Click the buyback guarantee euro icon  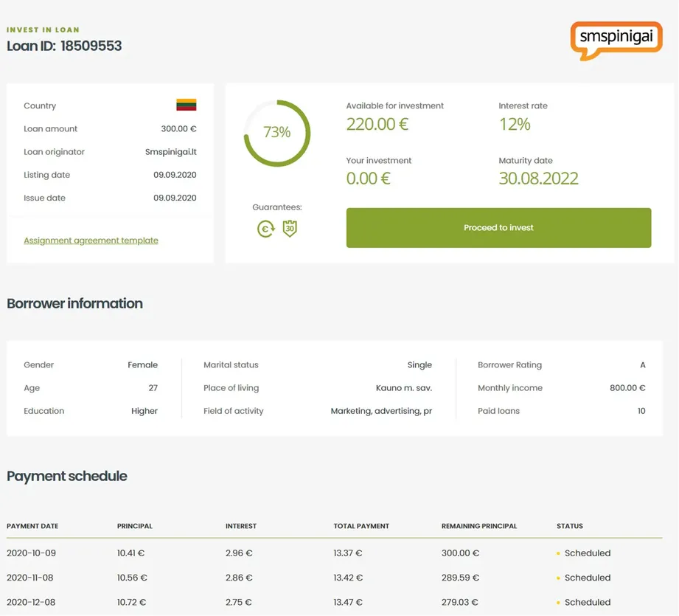tap(266, 229)
